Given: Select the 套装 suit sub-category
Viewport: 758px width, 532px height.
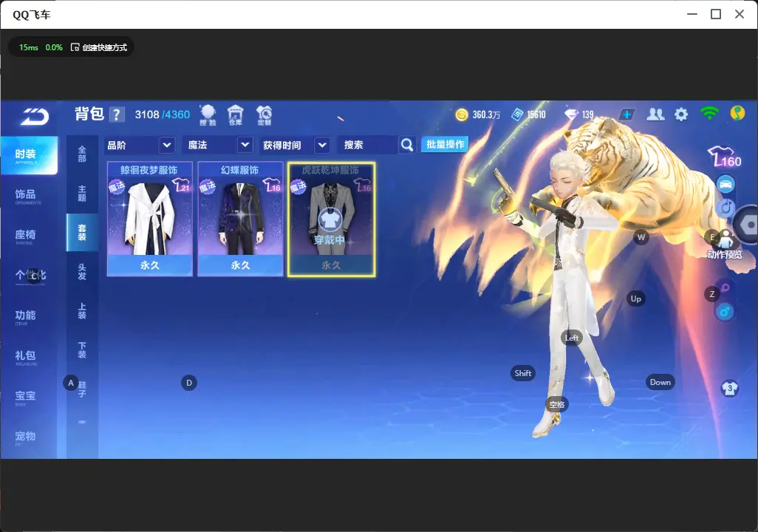Looking at the screenshot, I should click(82, 233).
